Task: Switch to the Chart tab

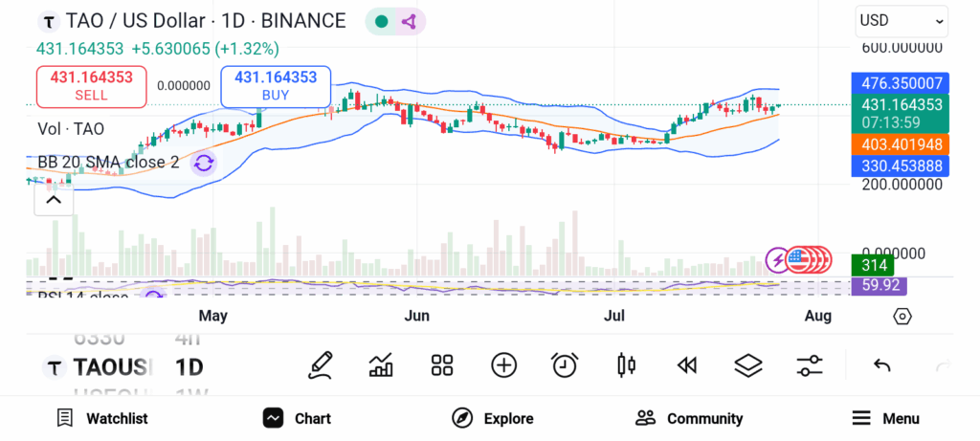Action: (297, 418)
